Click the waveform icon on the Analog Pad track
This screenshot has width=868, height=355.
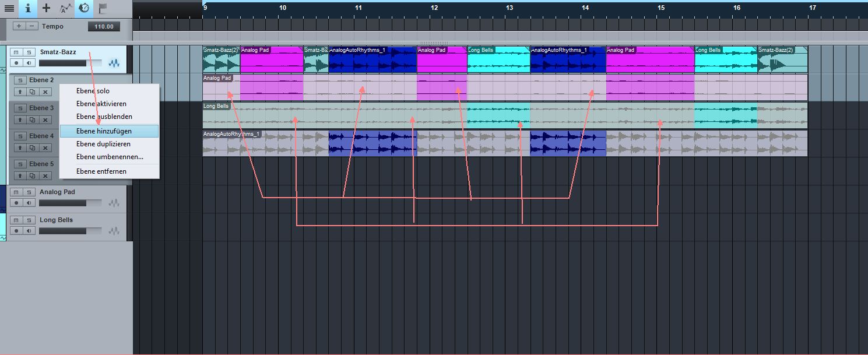(114, 203)
